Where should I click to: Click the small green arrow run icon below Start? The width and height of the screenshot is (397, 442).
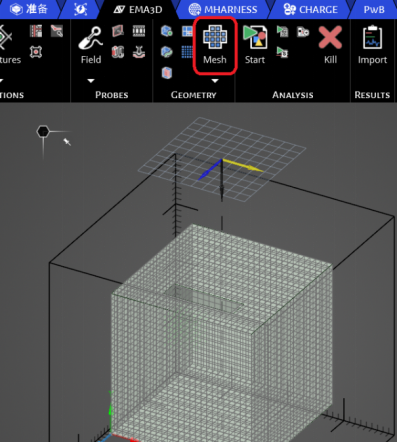click(282, 52)
